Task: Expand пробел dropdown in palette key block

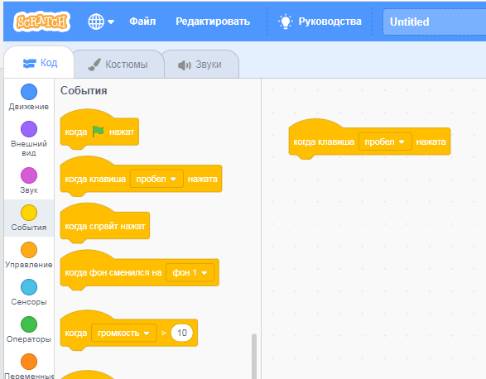Action: pos(156,179)
